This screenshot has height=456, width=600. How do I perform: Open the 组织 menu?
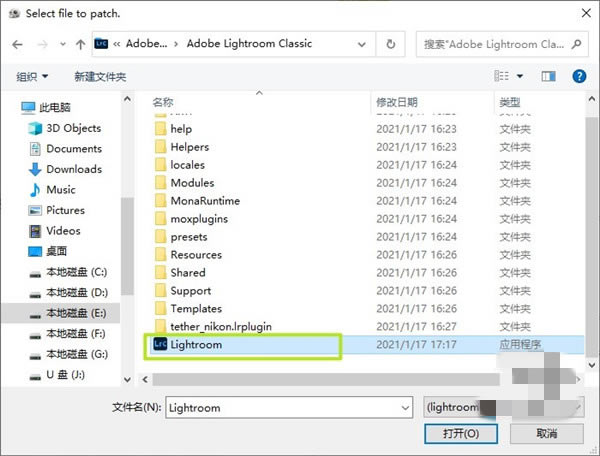[32, 77]
